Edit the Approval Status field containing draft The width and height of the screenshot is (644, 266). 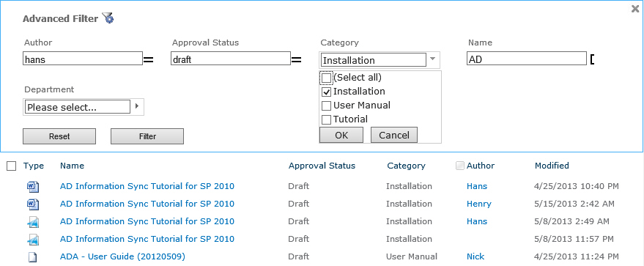(230, 59)
